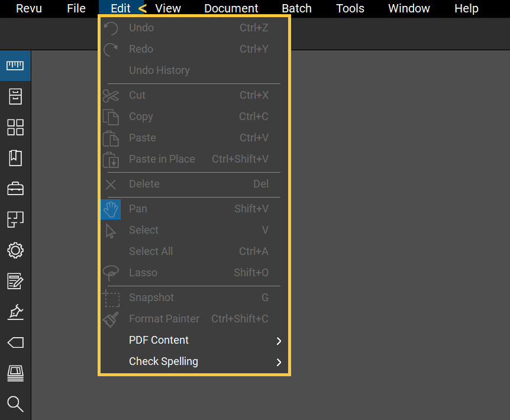The image size is (510, 420).
Task: Choose the Select arrow tool in menu
Action: point(144,230)
